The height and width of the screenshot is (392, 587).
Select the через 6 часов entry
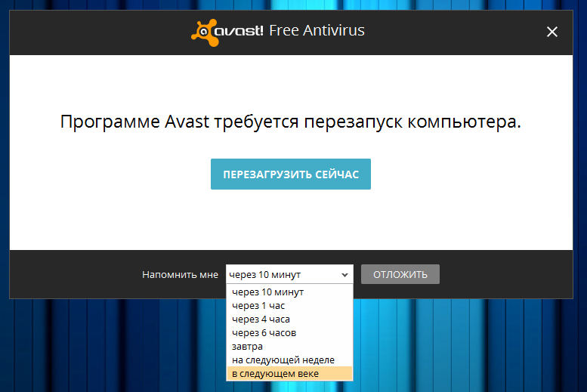264,333
